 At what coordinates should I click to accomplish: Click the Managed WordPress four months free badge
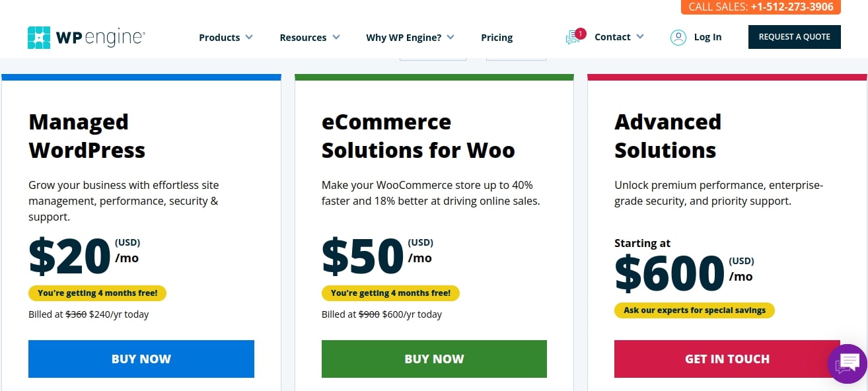97,293
